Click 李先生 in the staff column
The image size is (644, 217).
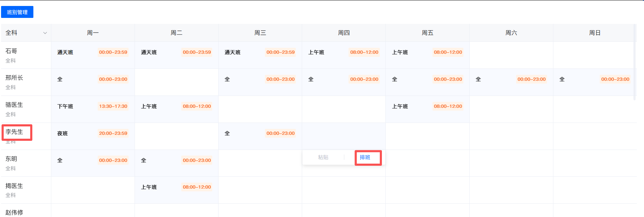click(14, 132)
